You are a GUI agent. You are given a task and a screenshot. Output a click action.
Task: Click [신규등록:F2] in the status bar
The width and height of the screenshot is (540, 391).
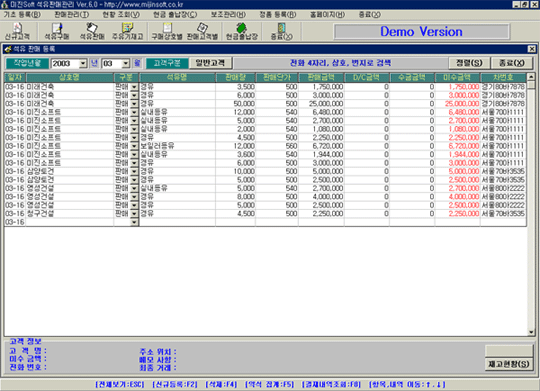(x=175, y=384)
